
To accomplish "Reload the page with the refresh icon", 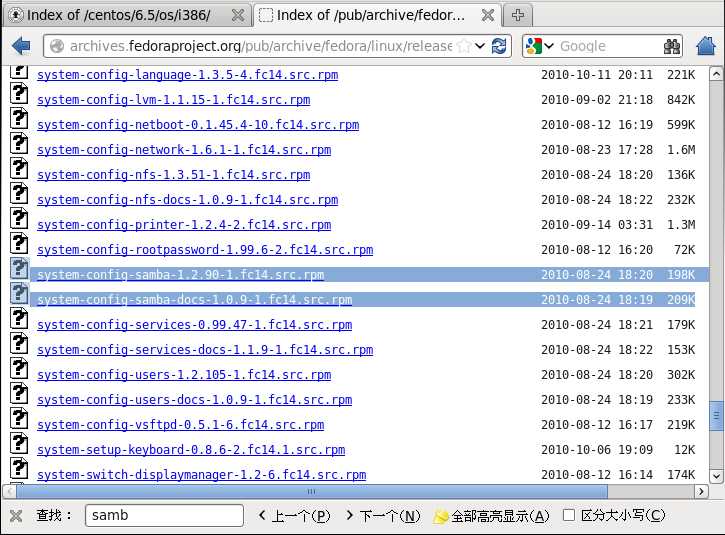I will 499,46.
